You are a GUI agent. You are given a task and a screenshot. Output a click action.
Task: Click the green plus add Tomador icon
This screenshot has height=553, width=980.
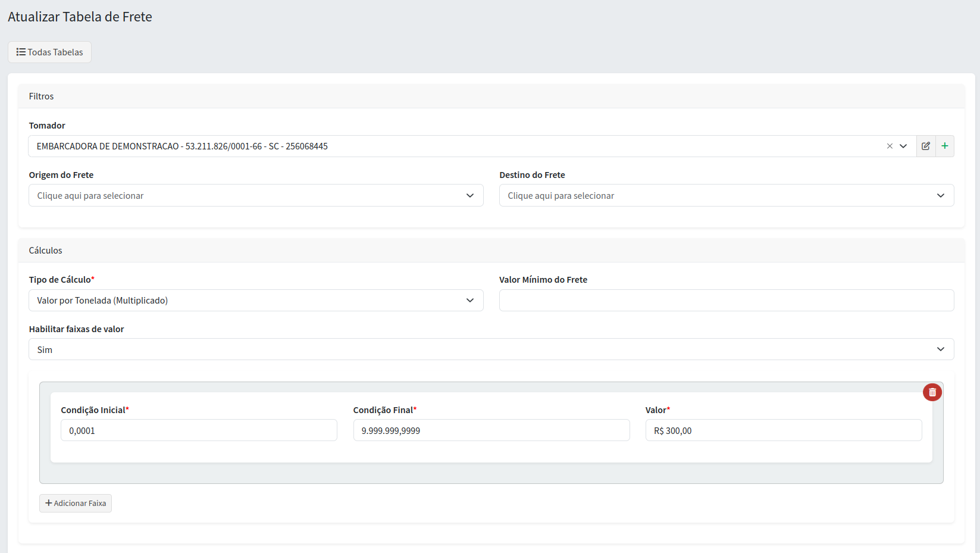[944, 146]
